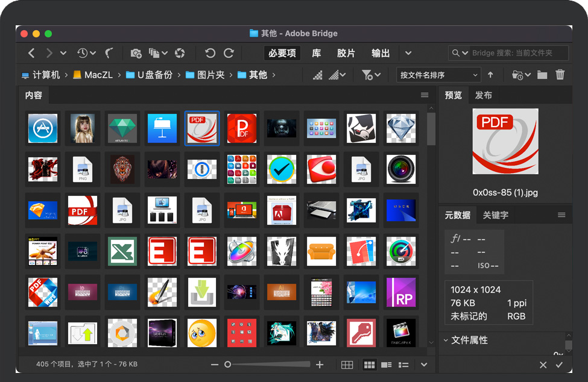Expand the 文件属性 section
This screenshot has width=588, height=382.
click(x=446, y=340)
